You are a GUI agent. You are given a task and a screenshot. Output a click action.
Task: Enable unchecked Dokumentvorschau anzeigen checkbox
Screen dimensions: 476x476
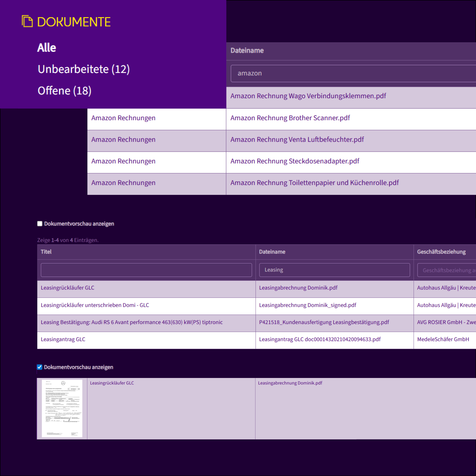coord(40,224)
